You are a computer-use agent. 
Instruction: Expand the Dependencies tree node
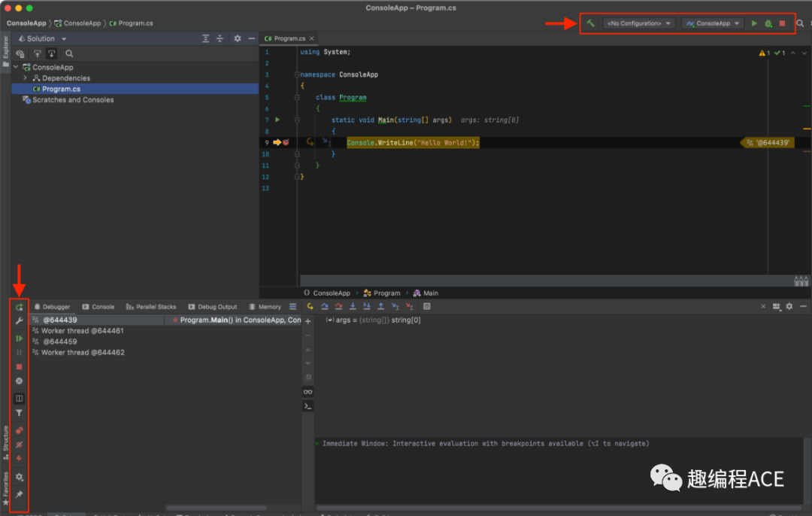pyautogui.click(x=26, y=78)
